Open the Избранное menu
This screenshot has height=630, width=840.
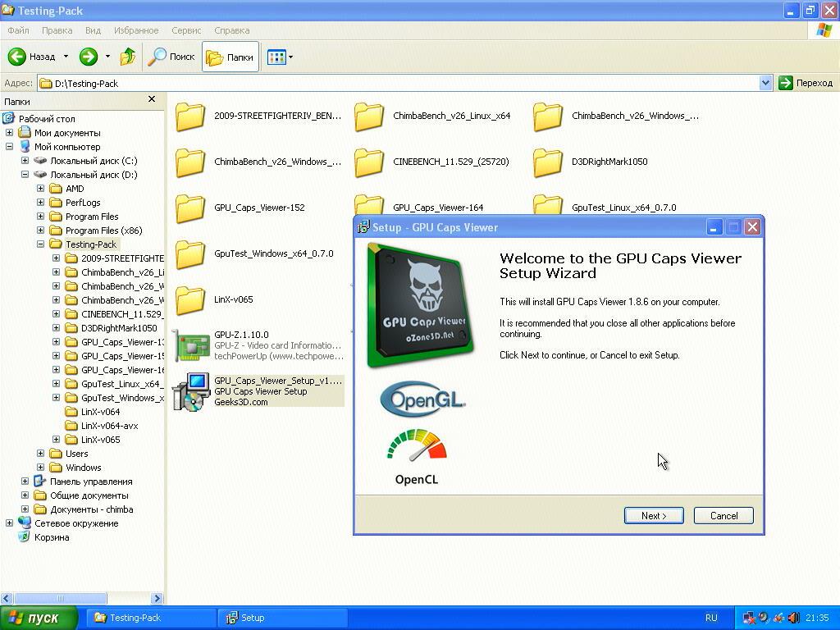136,30
